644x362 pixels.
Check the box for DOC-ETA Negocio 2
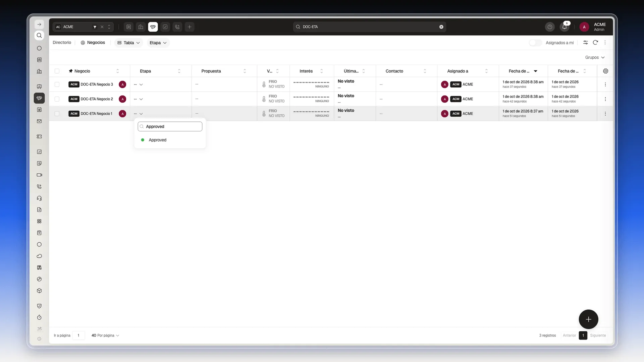[57, 99]
